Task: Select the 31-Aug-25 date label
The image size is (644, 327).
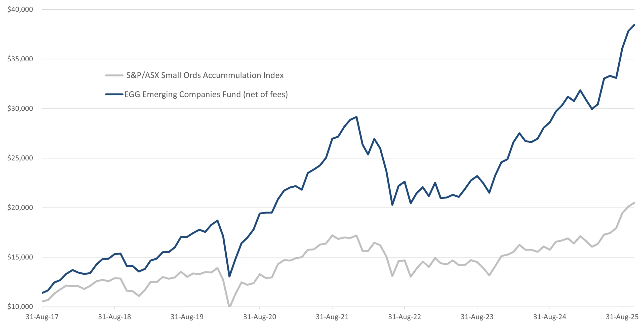Action: coord(622,317)
